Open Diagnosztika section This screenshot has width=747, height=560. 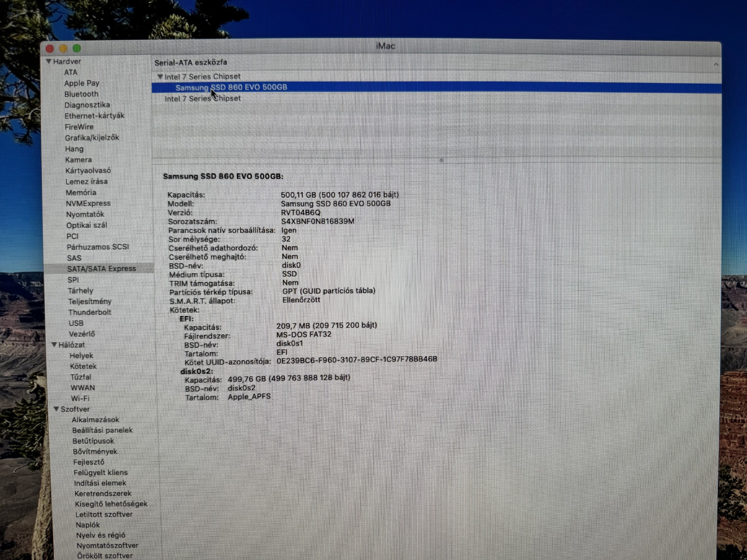(x=87, y=105)
